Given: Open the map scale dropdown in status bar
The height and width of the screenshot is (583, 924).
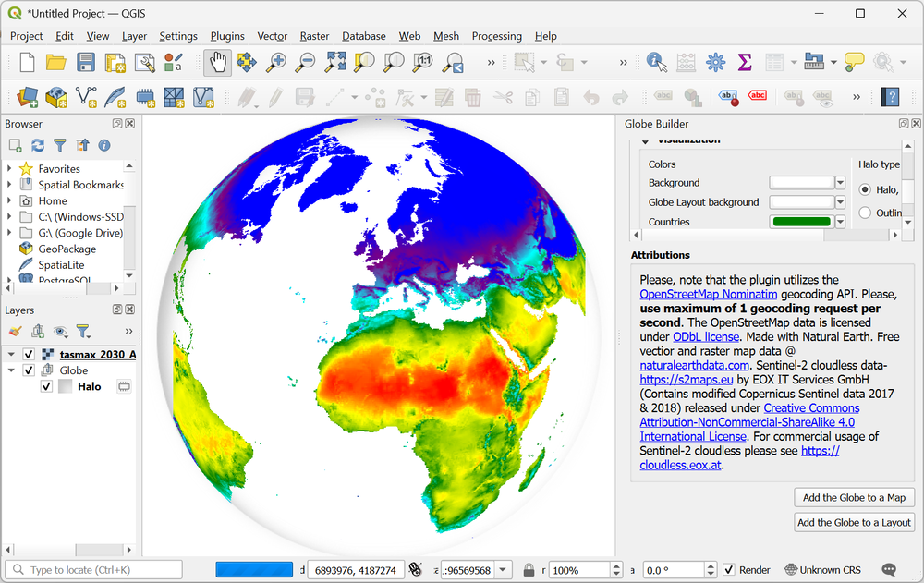Looking at the screenshot, I should (x=503, y=570).
